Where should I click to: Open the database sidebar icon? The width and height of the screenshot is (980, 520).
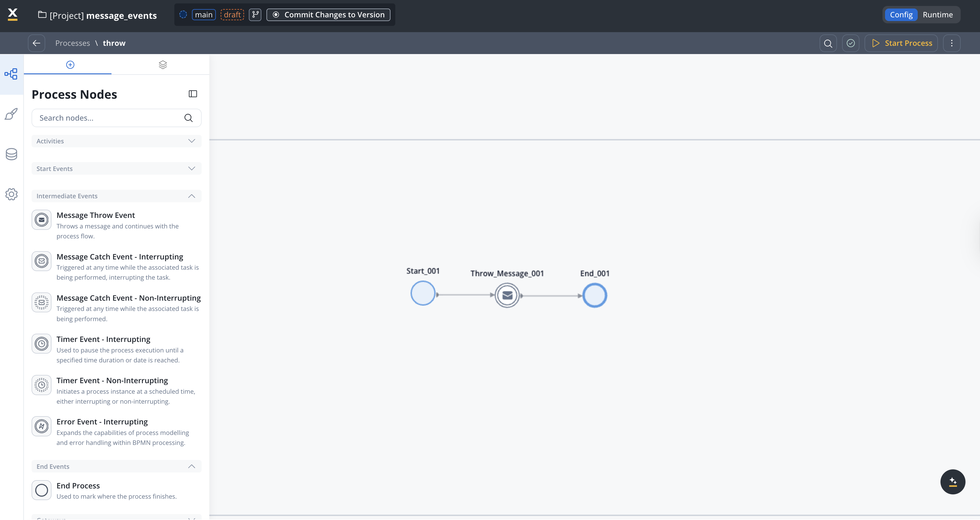tap(11, 154)
